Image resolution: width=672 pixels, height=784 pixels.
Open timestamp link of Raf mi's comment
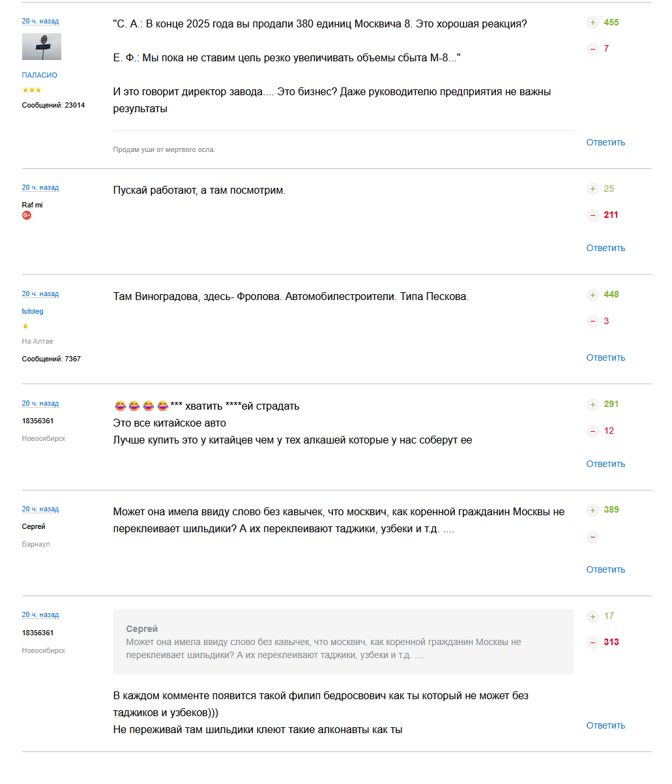(x=40, y=188)
